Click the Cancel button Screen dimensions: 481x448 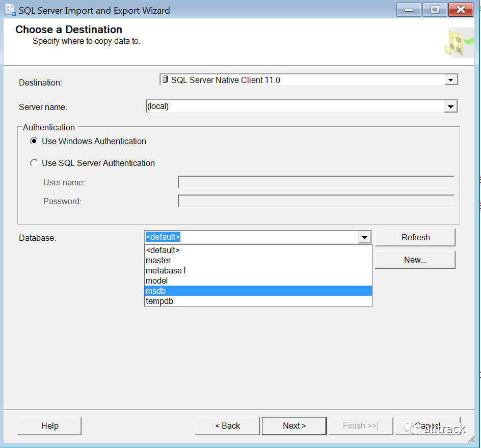pos(428,426)
